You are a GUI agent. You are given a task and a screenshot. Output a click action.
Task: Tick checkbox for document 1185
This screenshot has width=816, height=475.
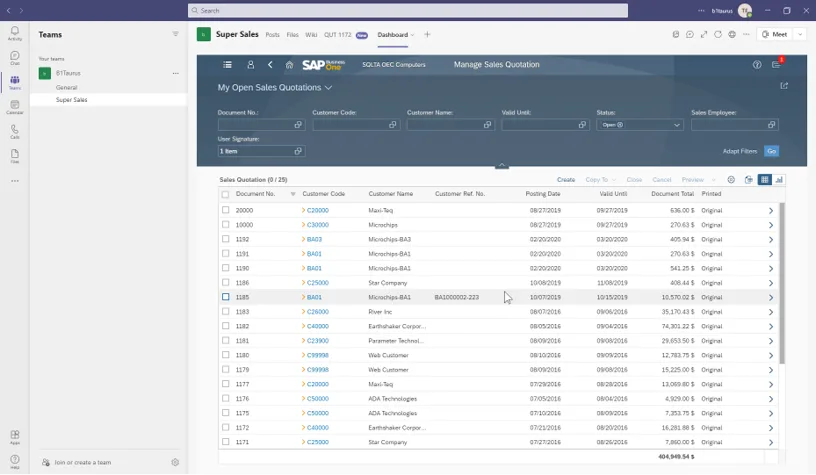(225, 297)
